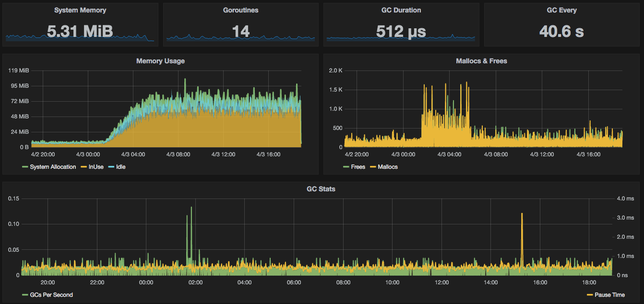Toggle the Mallocs series label in legend
Image resolution: width=644 pixels, height=304 pixels.
point(388,167)
